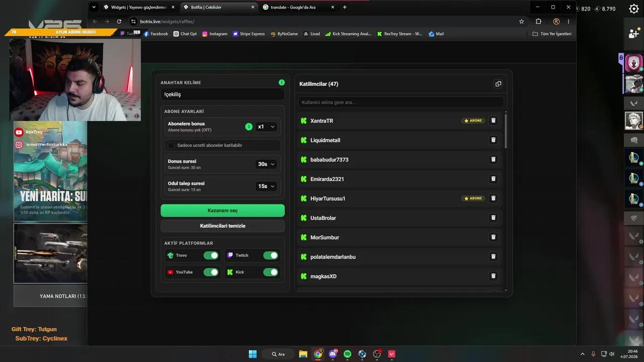Open the tab search dropdown arrow
This screenshot has width=644, height=362.
coord(94,7)
